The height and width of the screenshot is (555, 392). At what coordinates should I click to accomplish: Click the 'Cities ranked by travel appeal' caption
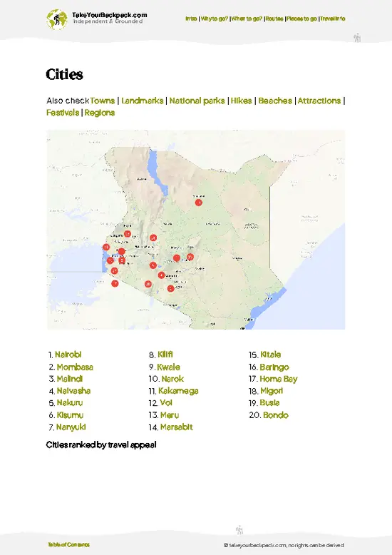click(101, 445)
